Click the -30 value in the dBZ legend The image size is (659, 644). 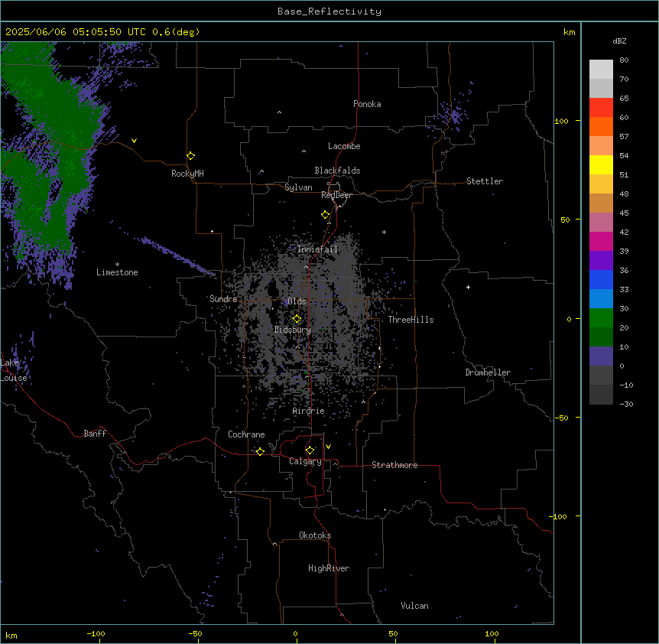click(x=626, y=404)
